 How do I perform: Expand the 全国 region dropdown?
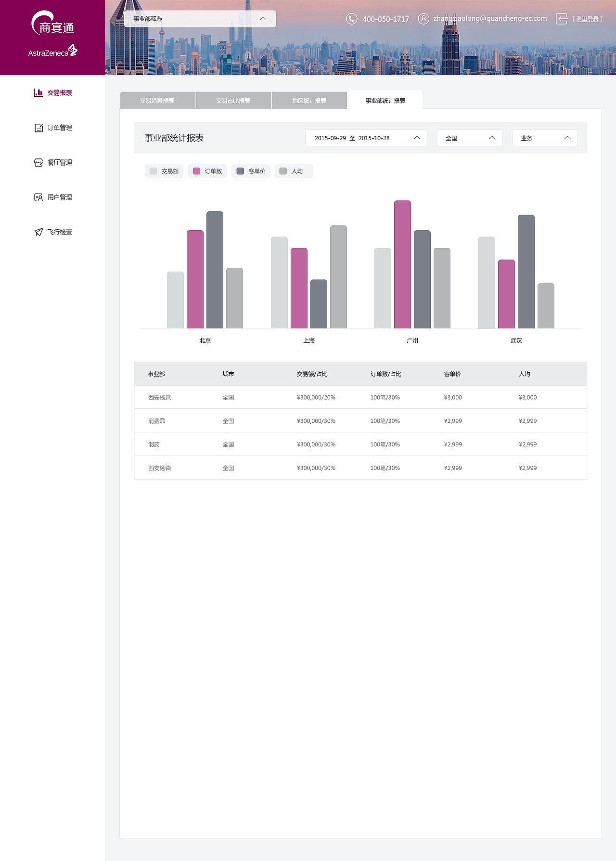pyautogui.click(x=470, y=138)
